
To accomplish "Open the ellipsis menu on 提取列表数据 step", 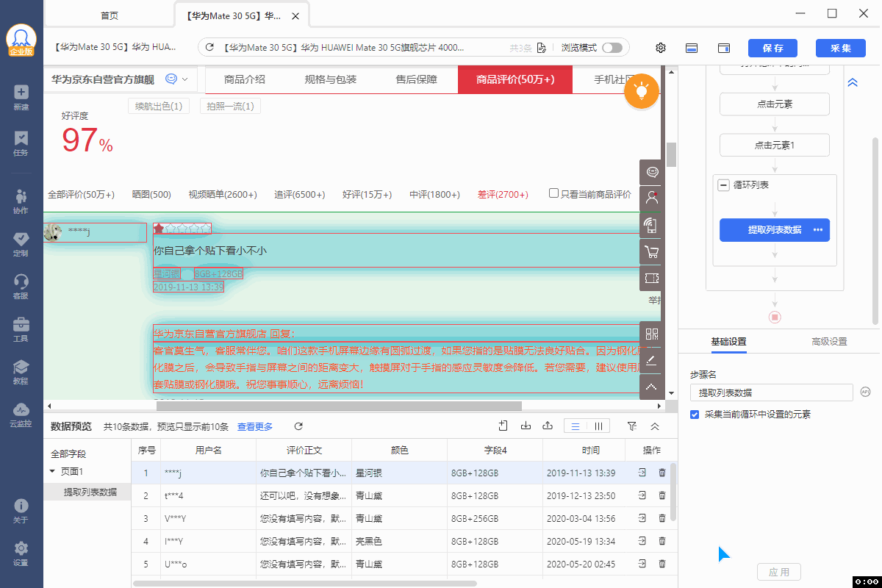I will [818, 230].
